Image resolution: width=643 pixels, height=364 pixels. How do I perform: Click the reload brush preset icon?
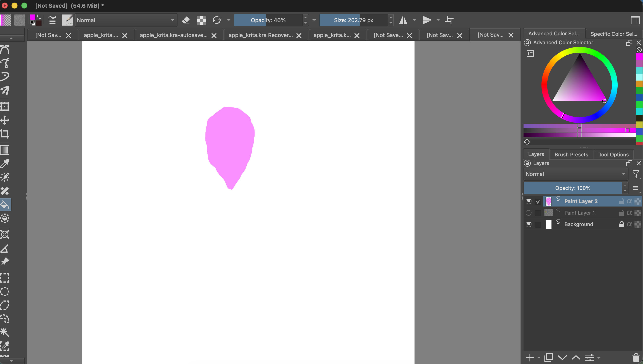[217, 20]
